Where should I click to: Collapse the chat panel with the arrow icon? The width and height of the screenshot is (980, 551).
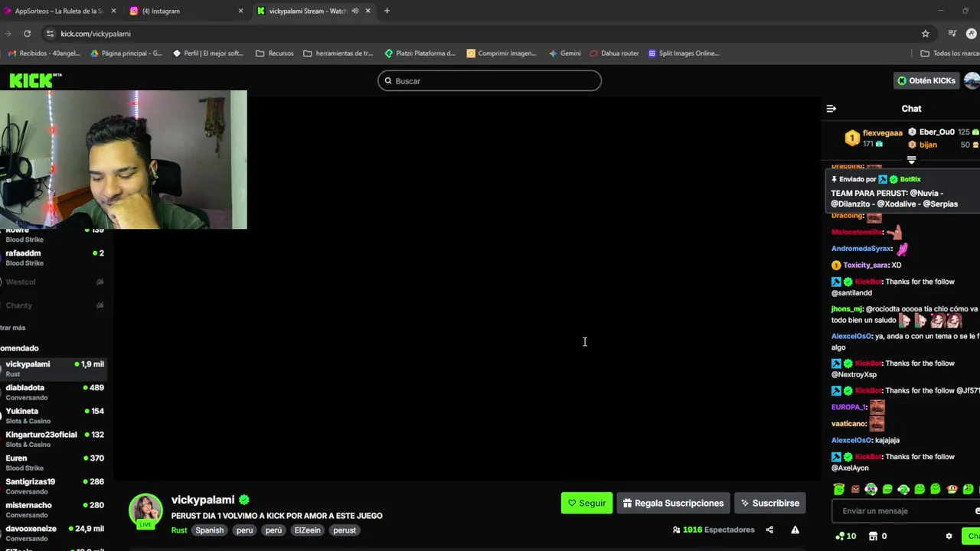(831, 109)
